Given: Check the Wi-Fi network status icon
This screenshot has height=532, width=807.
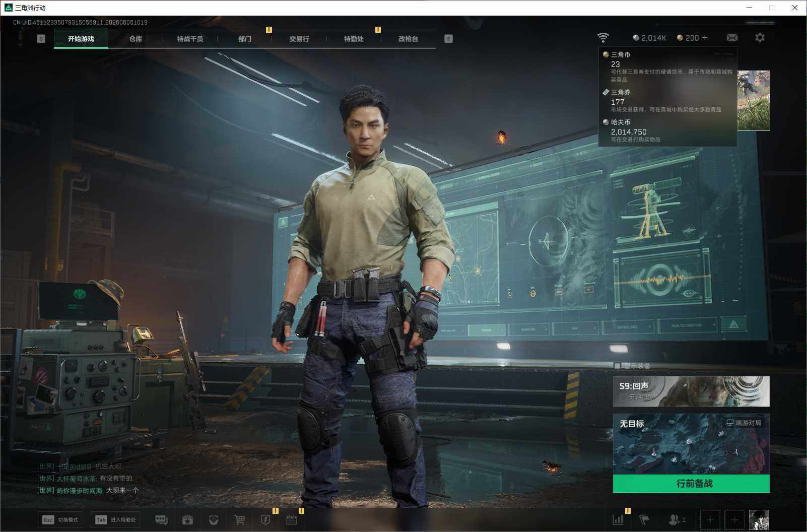Looking at the screenshot, I should [x=602, y=38].
